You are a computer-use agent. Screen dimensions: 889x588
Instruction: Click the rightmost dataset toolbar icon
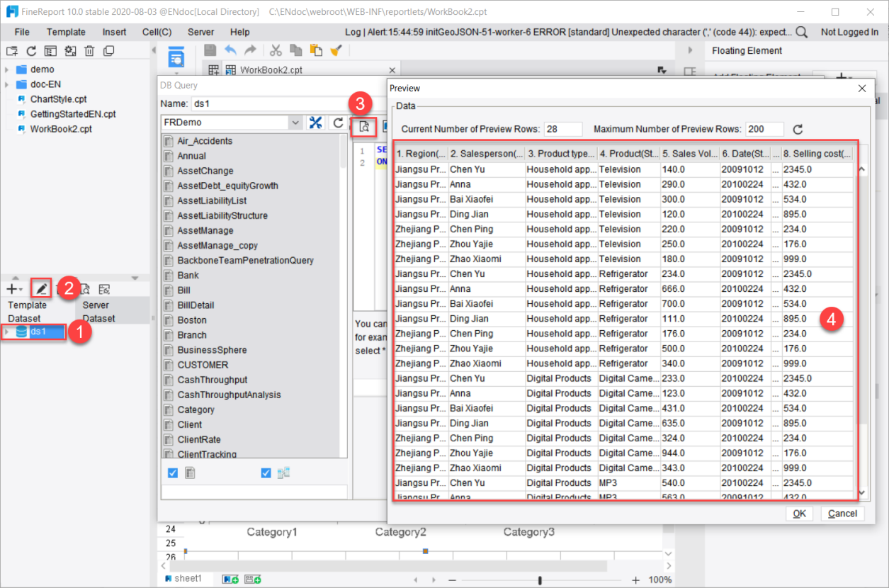(x=104, y=289)
